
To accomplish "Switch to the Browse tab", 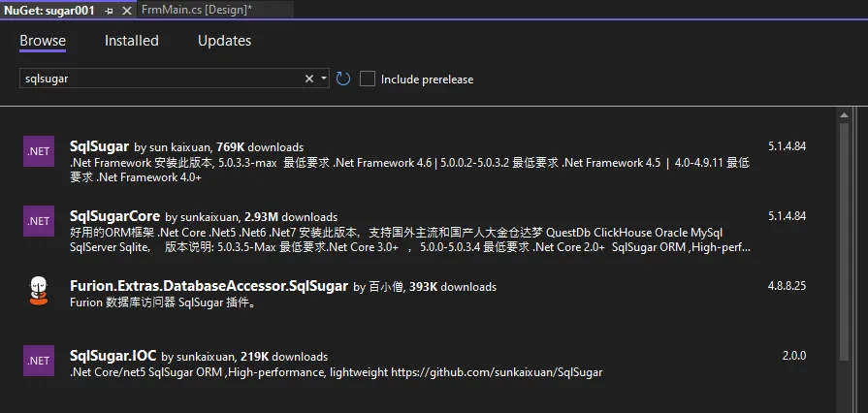I will pyautogui.click(x=43, y=41).
